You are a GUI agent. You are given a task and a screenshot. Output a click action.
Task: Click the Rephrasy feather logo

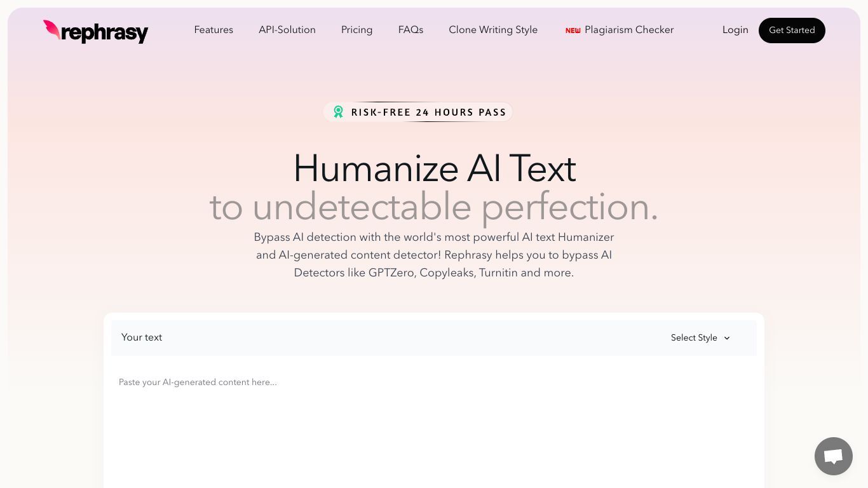click(52, 30)
